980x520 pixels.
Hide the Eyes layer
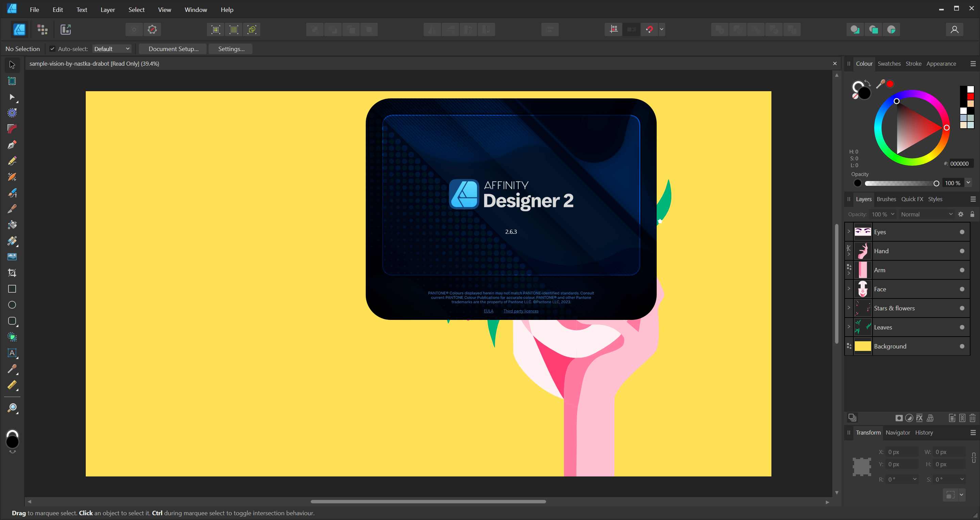962,232
